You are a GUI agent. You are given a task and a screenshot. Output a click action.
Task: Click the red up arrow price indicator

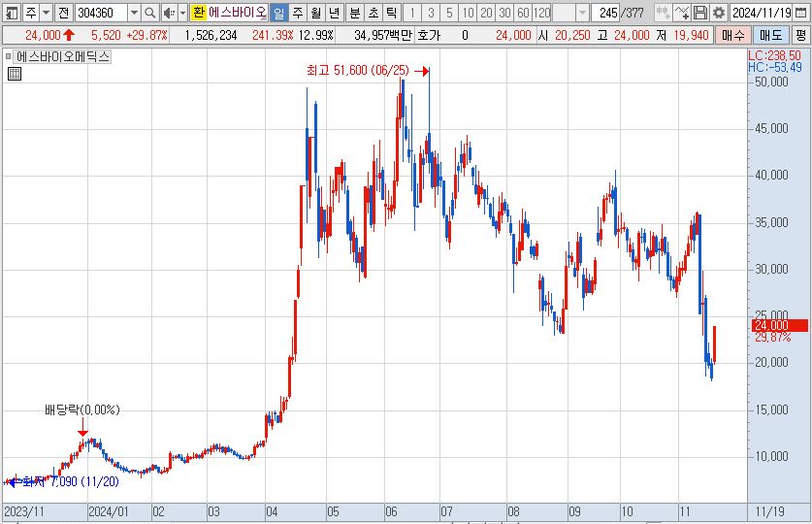pos(69,35)
